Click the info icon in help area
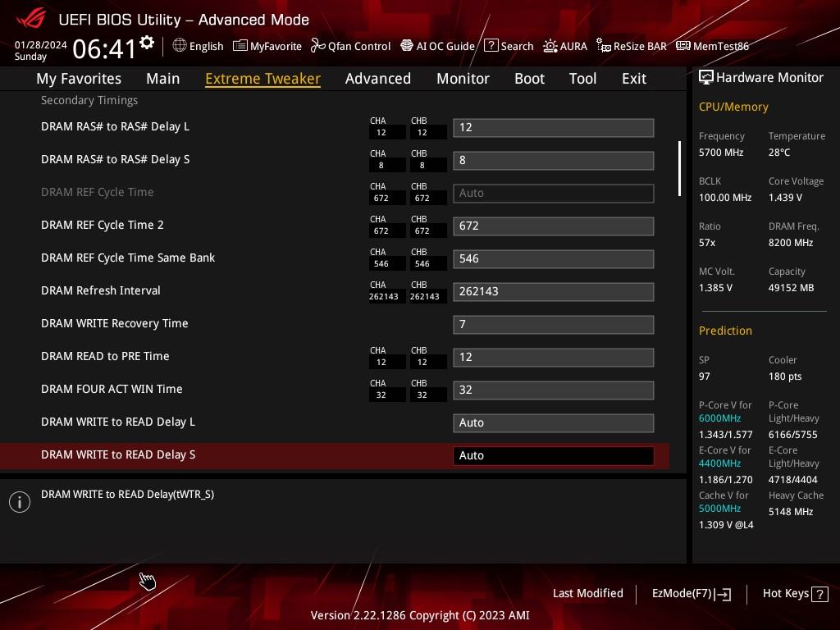 click(x=20, y=502)
